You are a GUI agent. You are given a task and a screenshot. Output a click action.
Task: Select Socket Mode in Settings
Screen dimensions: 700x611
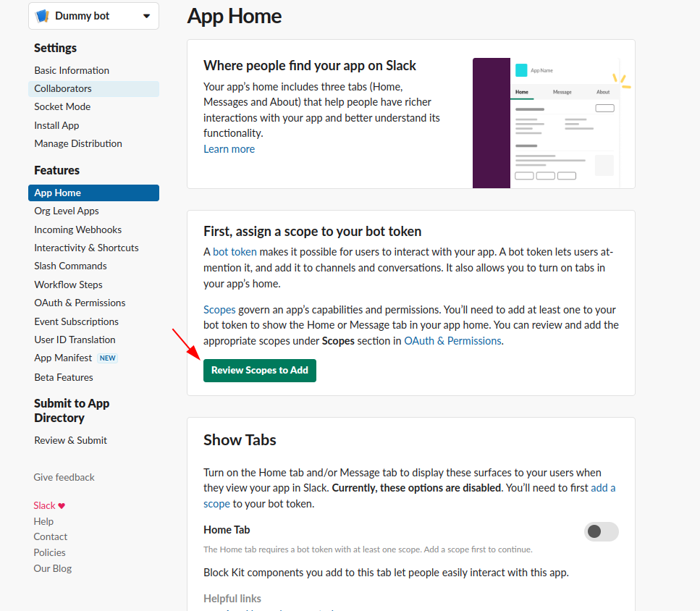tap(62, 106)
